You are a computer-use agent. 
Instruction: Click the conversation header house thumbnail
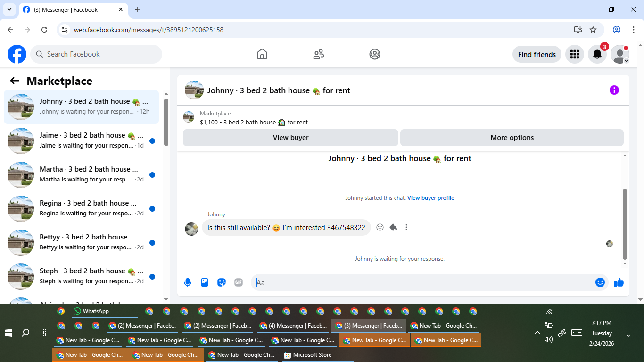coord(194,90)
